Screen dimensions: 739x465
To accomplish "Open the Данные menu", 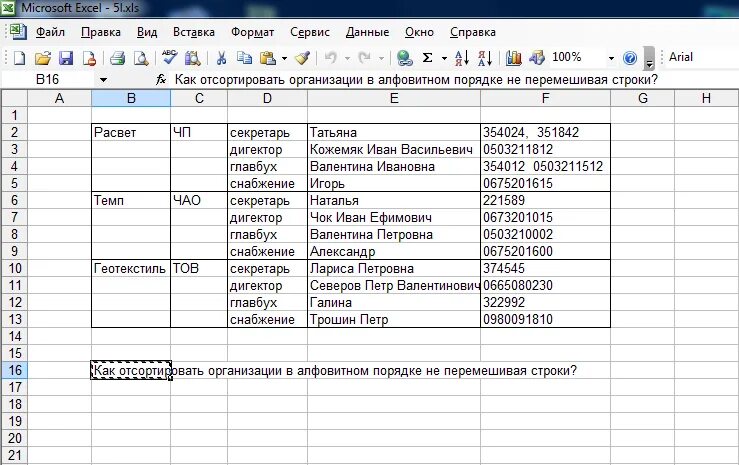I will click(367, 32).
